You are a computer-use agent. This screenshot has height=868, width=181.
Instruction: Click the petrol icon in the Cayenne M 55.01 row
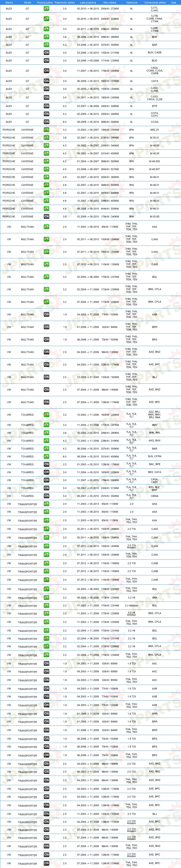[46, 138]
